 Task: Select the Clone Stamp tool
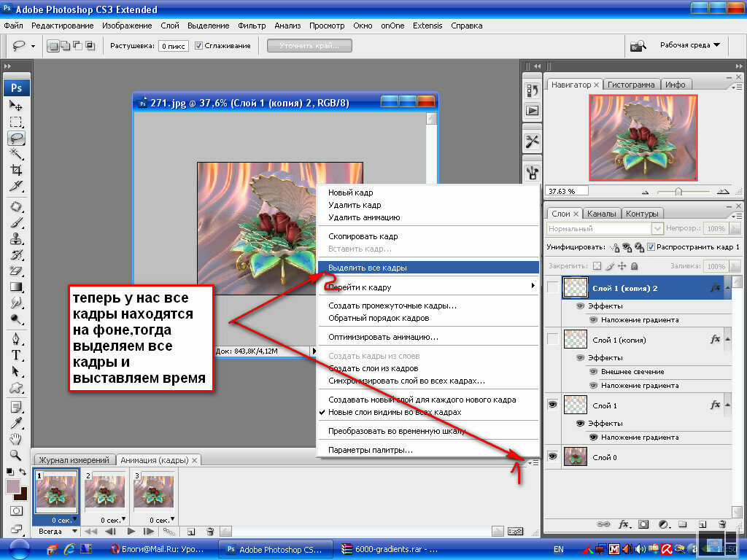click(x=16, y=238)
